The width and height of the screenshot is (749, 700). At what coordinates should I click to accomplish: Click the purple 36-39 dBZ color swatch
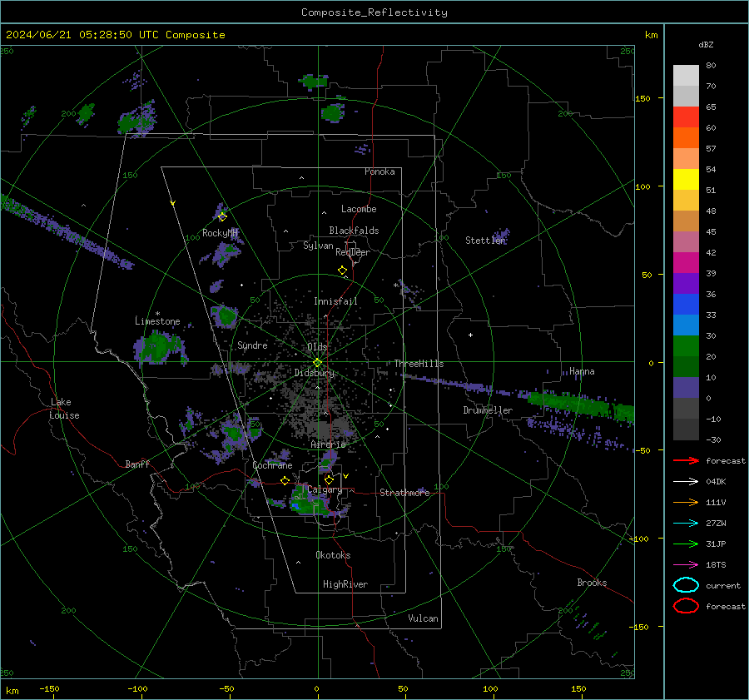click(x=686, y=283)
